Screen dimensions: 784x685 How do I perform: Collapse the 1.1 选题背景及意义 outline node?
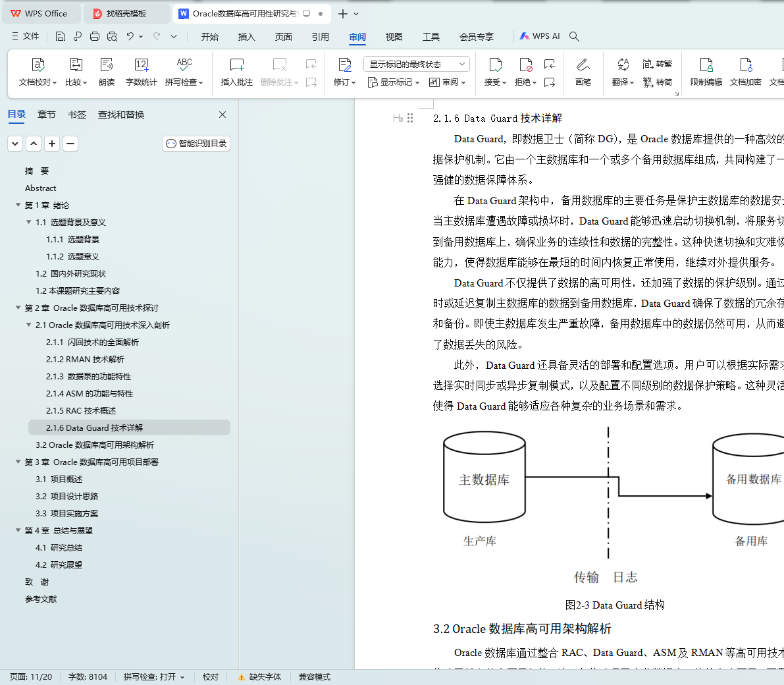(x=28, y=222)
